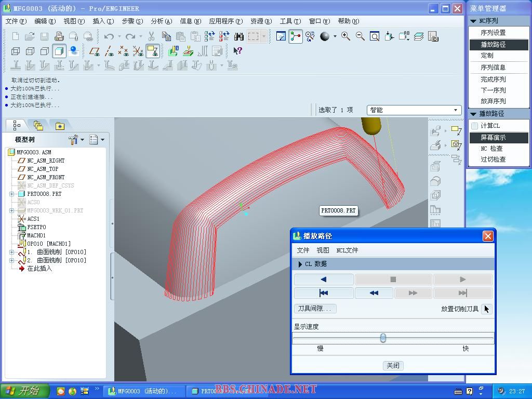Screen dimensions: 532x399
Task: Toggle datum planes display icon
Action: (95, 51)
